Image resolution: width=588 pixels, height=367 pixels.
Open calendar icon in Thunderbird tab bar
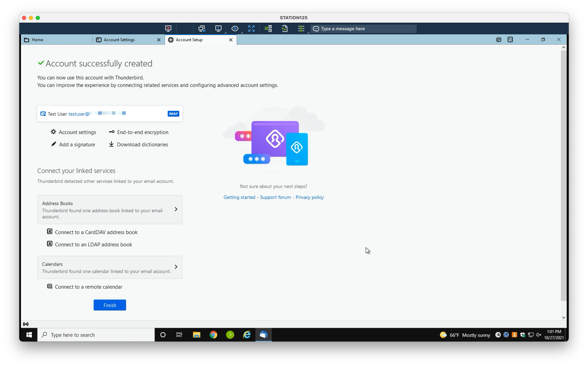(499, 40)
